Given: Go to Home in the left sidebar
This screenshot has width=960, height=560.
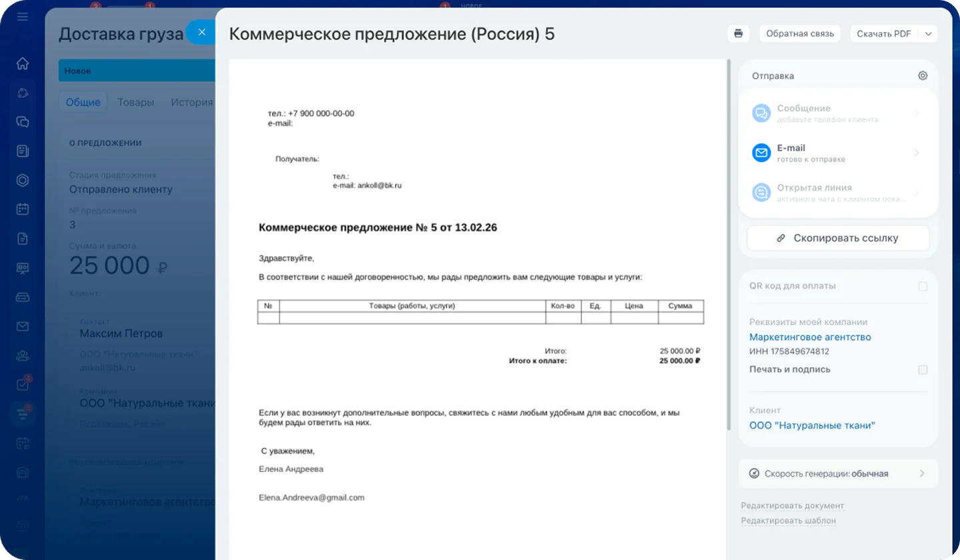Looking at the screenshot, I should [23, 63].
